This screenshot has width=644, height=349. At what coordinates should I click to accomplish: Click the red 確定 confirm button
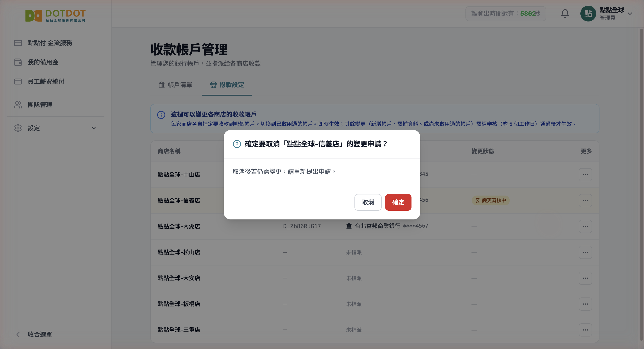tap(398, 202)
